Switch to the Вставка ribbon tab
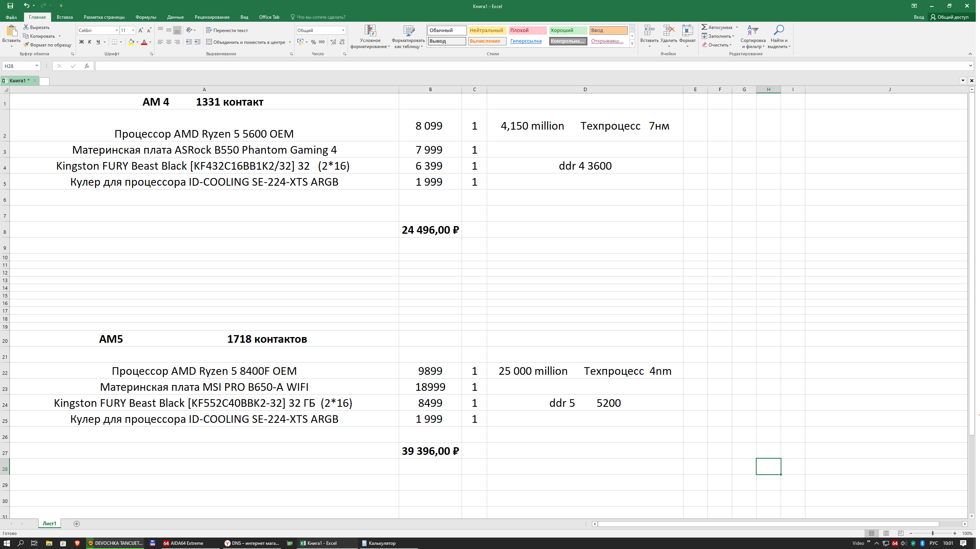The height and width of the screenshot is (549, 980). tap(65, 17)
